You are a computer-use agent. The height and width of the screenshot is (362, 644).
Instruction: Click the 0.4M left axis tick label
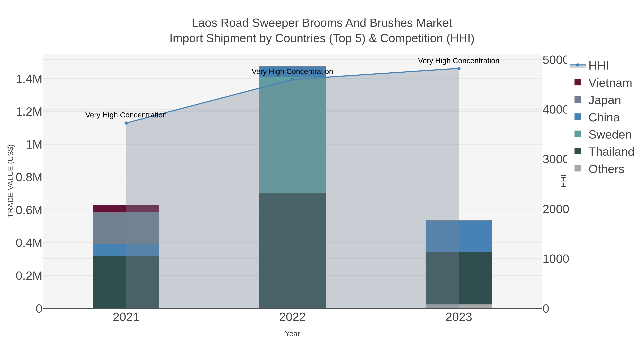[x=29, y=243]
